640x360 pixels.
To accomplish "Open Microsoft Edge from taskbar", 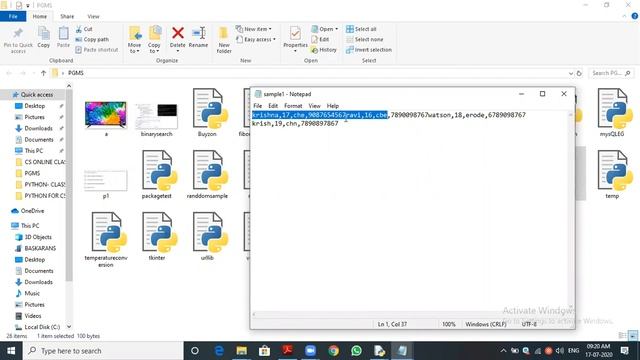I will (219, 351).
